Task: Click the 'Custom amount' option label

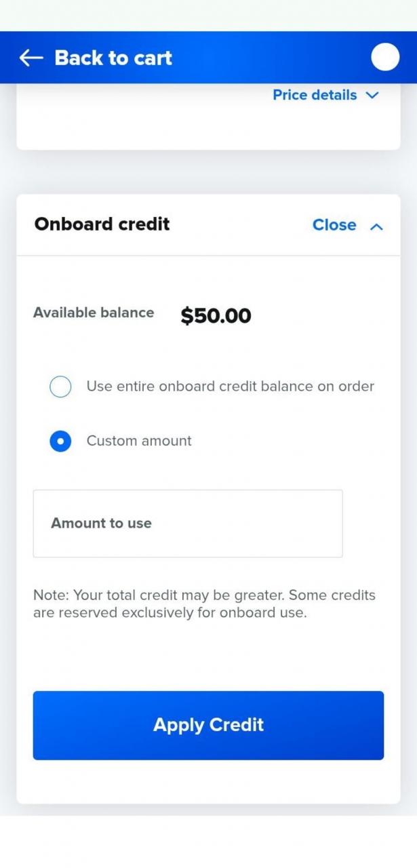Action: click(x=139, y=441)
